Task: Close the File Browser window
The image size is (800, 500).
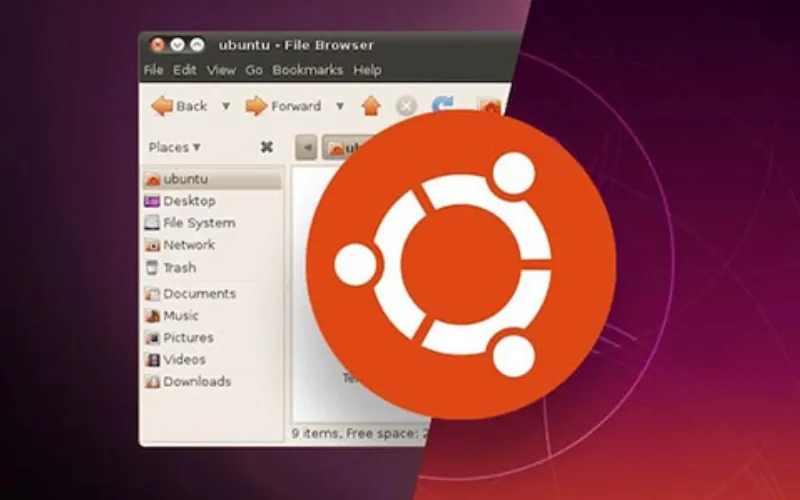Action: click(158, 45)
